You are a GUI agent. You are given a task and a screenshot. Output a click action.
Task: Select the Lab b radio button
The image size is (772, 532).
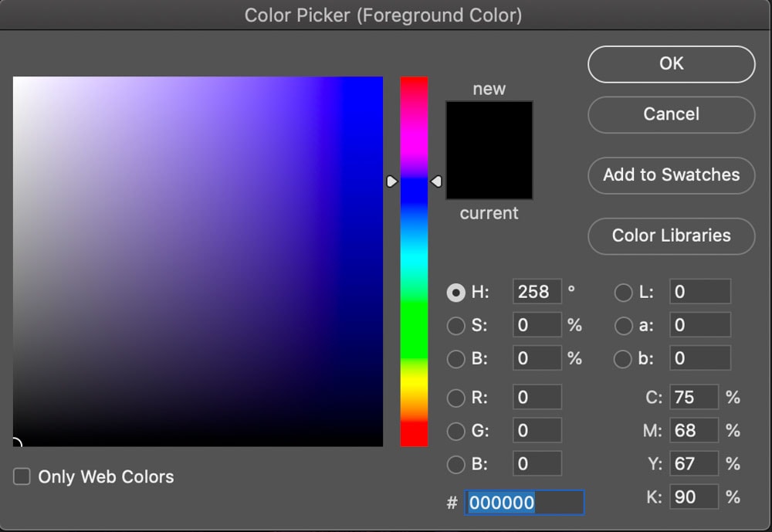pyautogui.click(x=623, y=359)
